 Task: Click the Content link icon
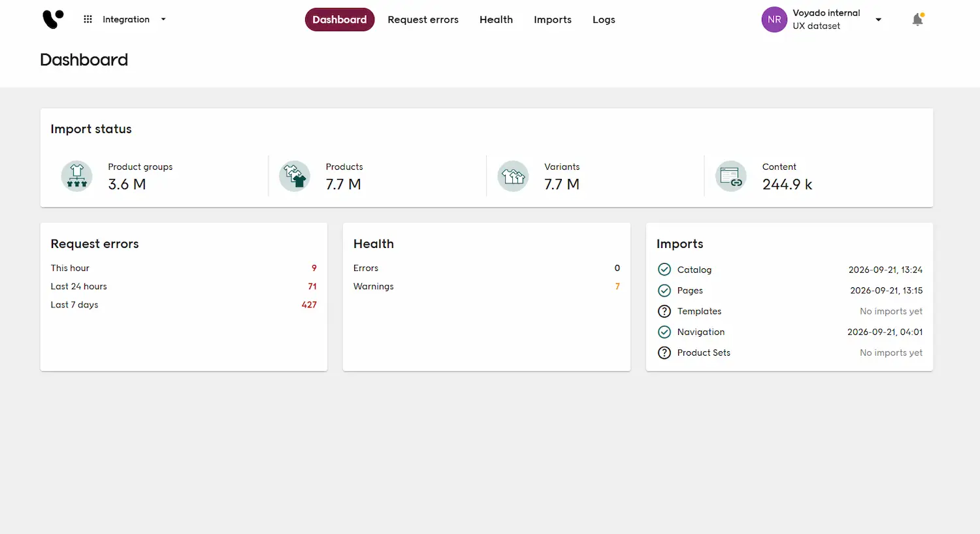pyautogui.click(x=731, y=176)
